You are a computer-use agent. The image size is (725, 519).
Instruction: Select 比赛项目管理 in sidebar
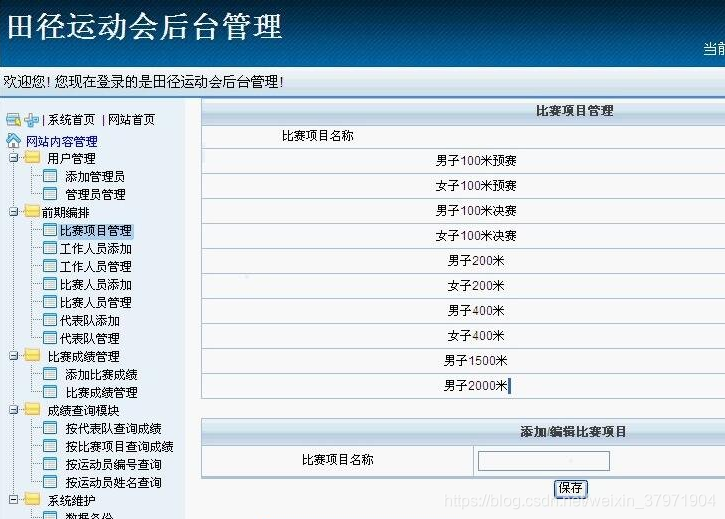pos(96,230)
